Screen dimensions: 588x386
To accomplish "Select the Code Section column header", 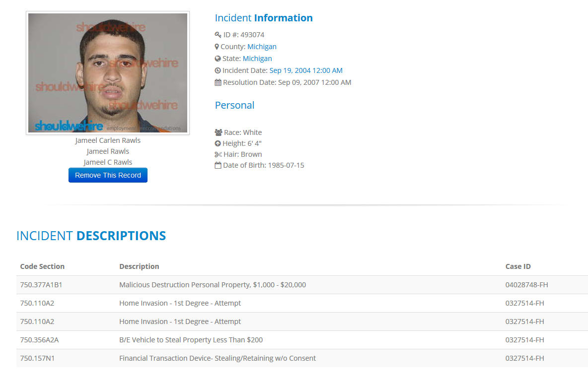I will 42,266.
